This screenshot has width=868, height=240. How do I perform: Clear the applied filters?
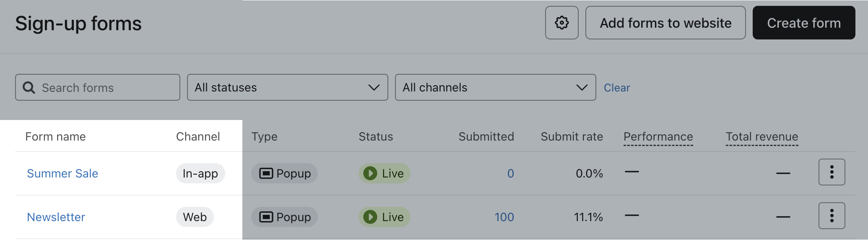point(616,88)
